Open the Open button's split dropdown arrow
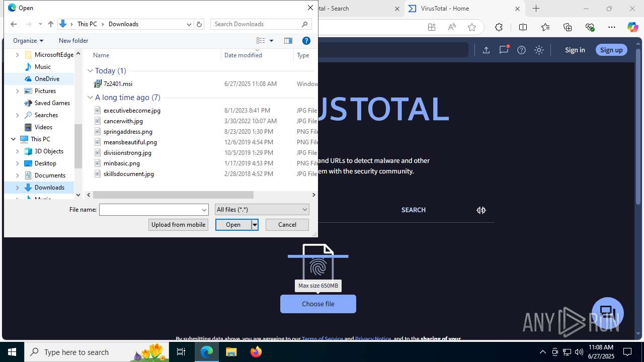Viewport: 644px width, 362px height. 255,225
